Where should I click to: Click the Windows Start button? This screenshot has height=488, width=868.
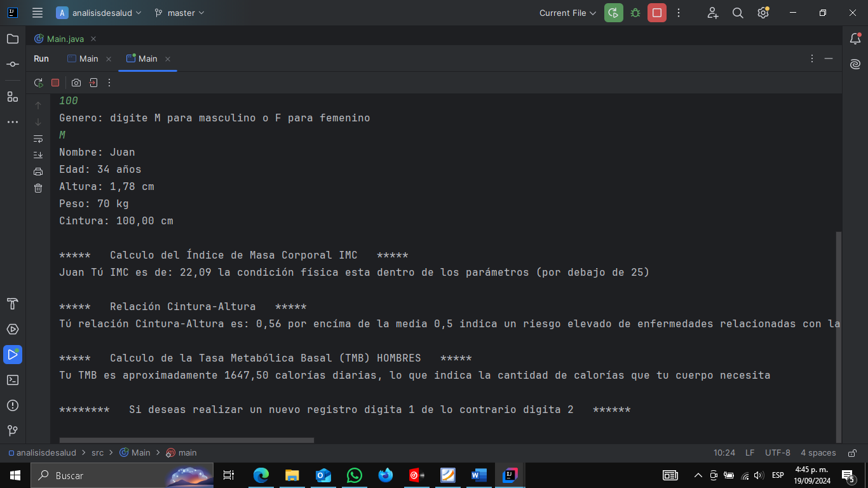[15, 475]
